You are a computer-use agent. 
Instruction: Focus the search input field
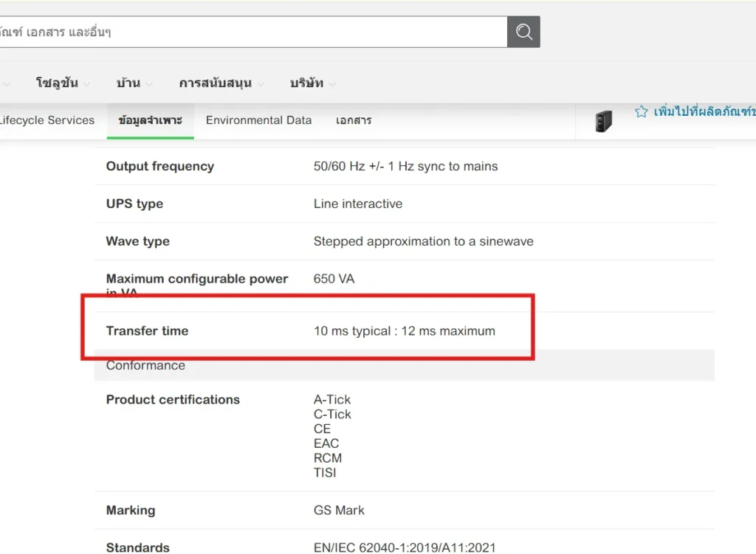point(253,32)
